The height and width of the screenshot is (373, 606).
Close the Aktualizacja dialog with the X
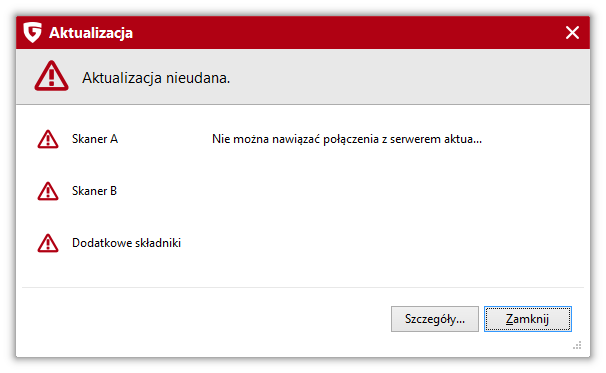coord(572,33)
